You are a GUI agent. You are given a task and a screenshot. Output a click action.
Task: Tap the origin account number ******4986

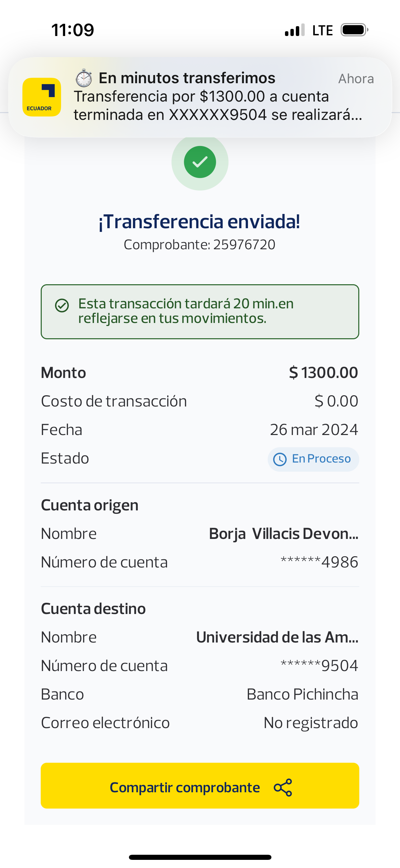[x=319, y=562]
